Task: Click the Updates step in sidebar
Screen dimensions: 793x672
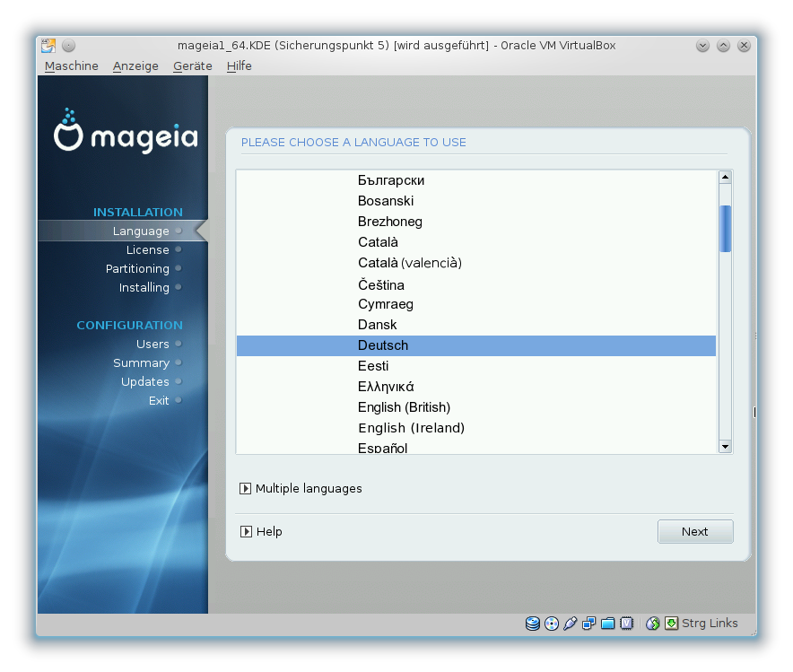Action: click(145, 382)
